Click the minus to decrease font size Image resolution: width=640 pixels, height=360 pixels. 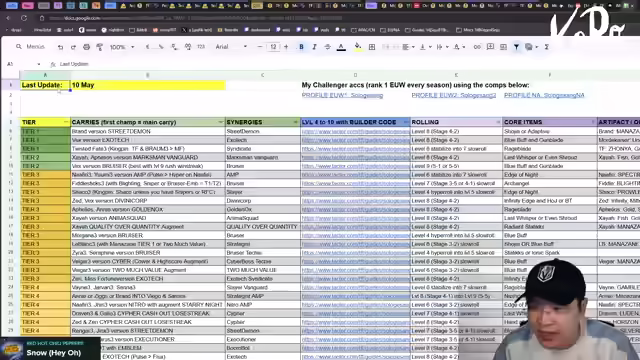click(260, 47)
